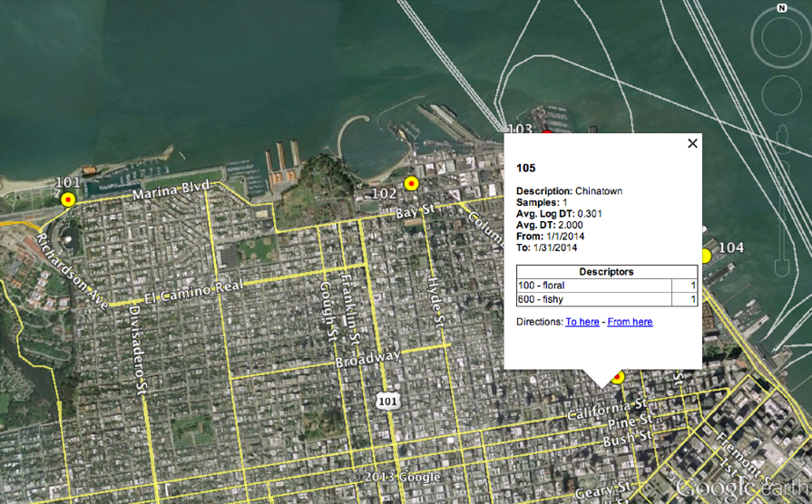Click the US 101 highway shield
The height and width of the screenshot is (504, 812).
(x=388, y=400)
